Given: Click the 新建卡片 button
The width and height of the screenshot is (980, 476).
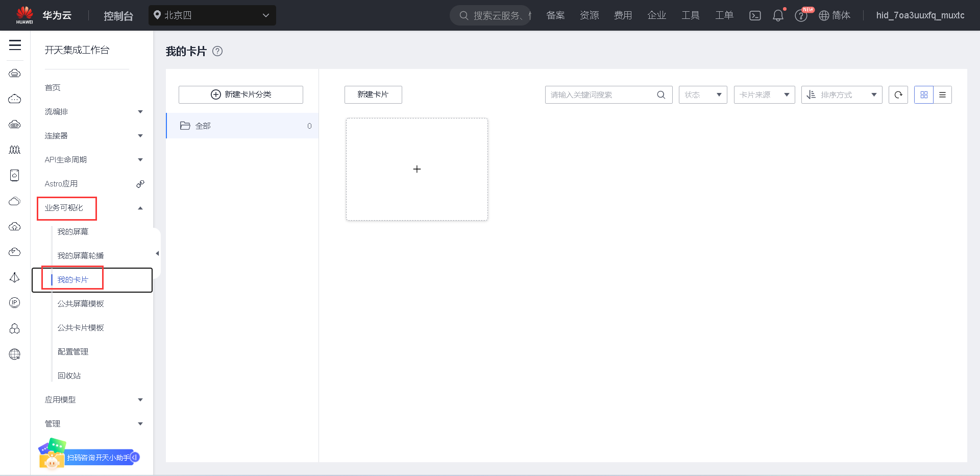Looking at the screenshot, I should click(x=373, y=94).
